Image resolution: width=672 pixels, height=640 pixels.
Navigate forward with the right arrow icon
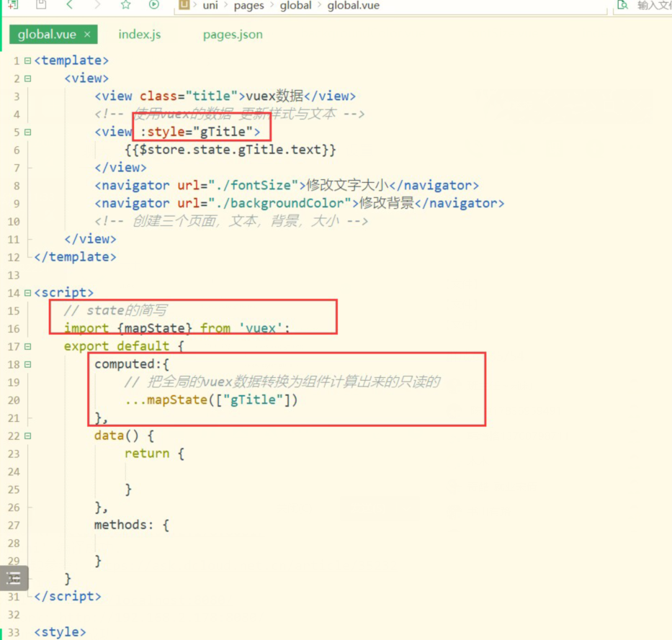pyautogui.click(x=97, y=5)
